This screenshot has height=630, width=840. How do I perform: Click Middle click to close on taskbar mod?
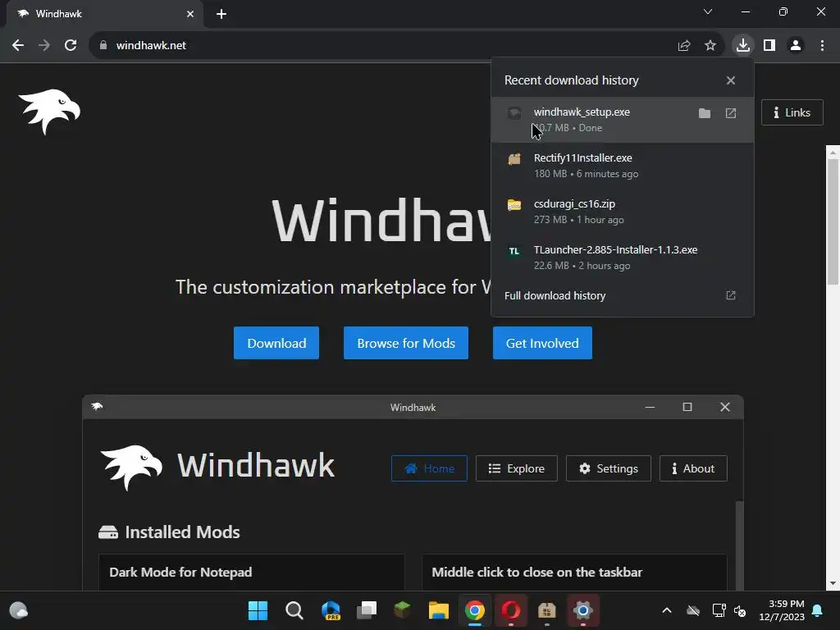[574, 572]
